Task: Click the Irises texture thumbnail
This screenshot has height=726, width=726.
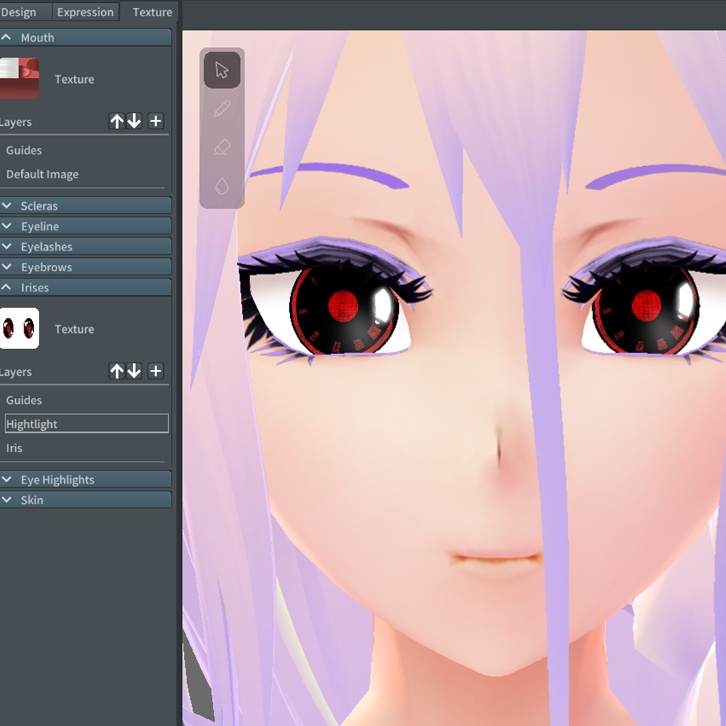Action: [19, 328]
